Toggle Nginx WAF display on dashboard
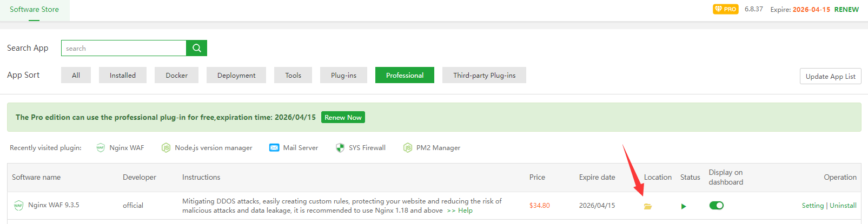 click(x=716, y=205)
